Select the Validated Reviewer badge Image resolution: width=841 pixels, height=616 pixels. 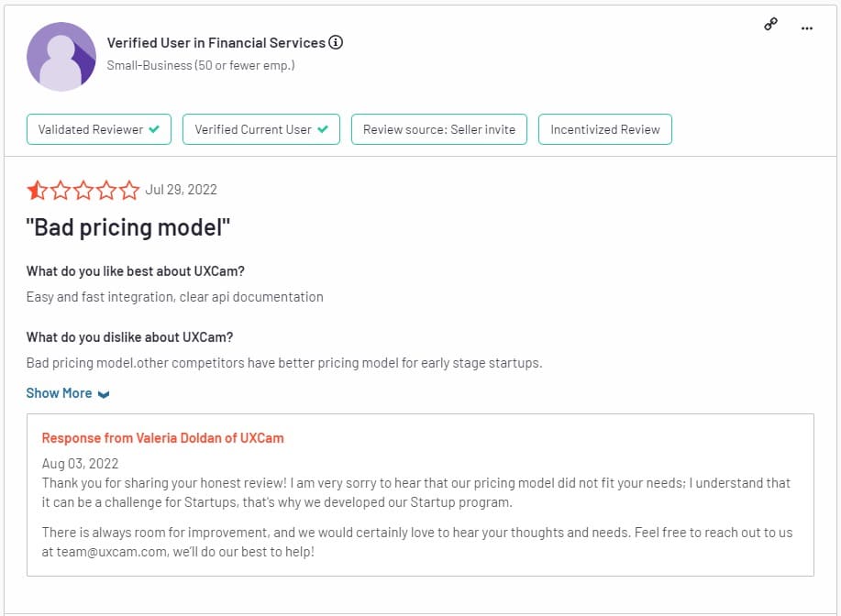coord(99,129)
